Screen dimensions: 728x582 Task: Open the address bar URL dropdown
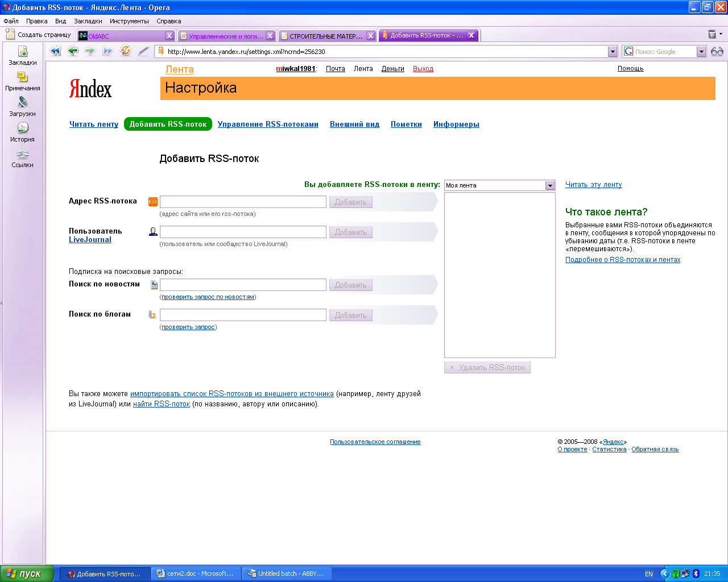click(613, 52)
